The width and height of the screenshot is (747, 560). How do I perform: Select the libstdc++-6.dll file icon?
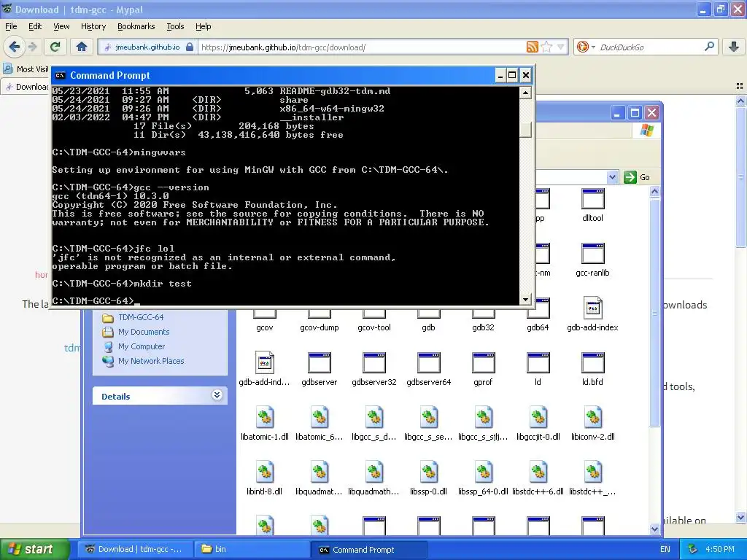pyautogui.click(x=538, y=472)
